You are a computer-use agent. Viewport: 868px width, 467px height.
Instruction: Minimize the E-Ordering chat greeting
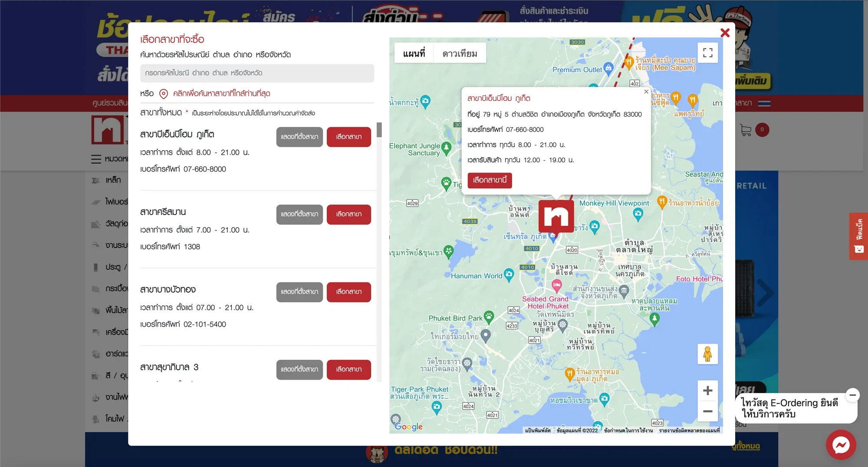pos(852,395)
